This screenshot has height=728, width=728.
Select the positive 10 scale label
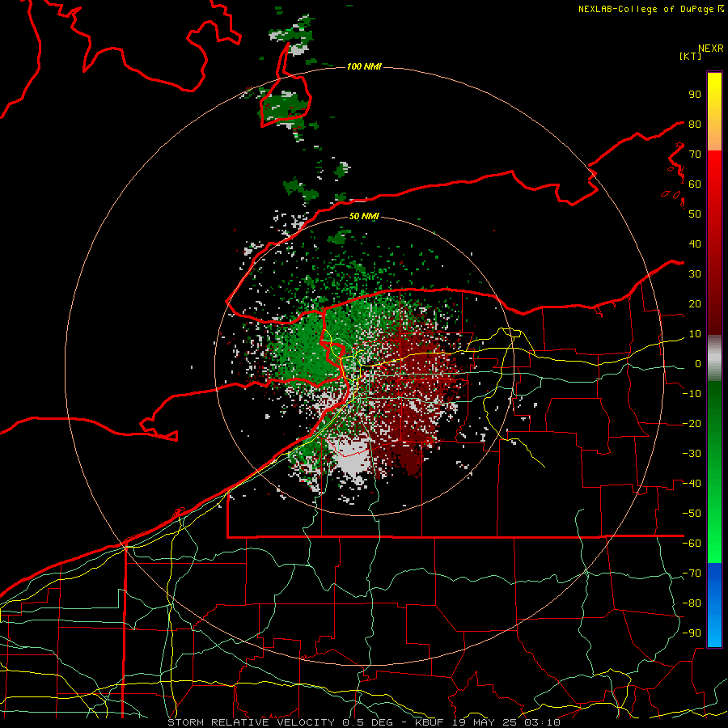[x=695, y=334]
